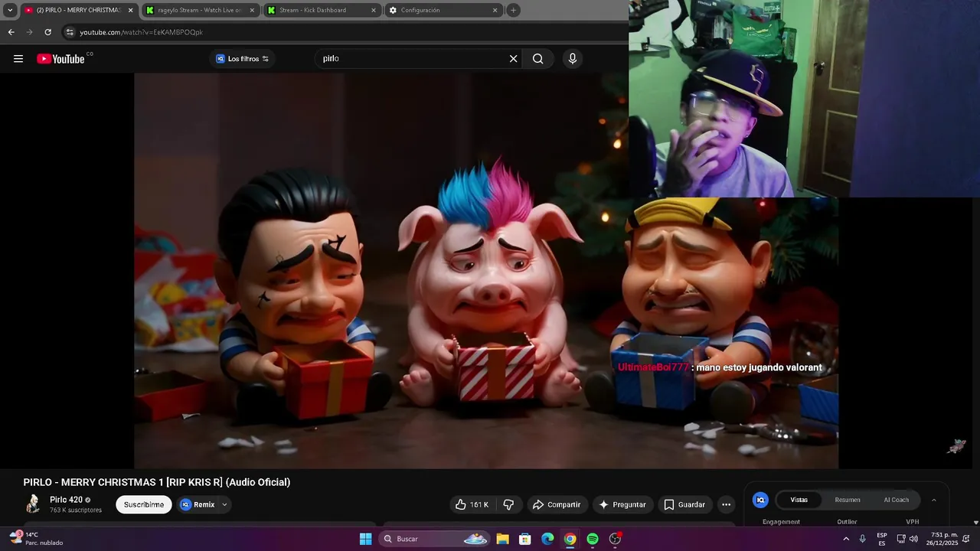This screenshot has width=980, height=551.
Task: Open Microsoft Store from the taskbar
Action: pyautogui.click(x=525, y=539)
